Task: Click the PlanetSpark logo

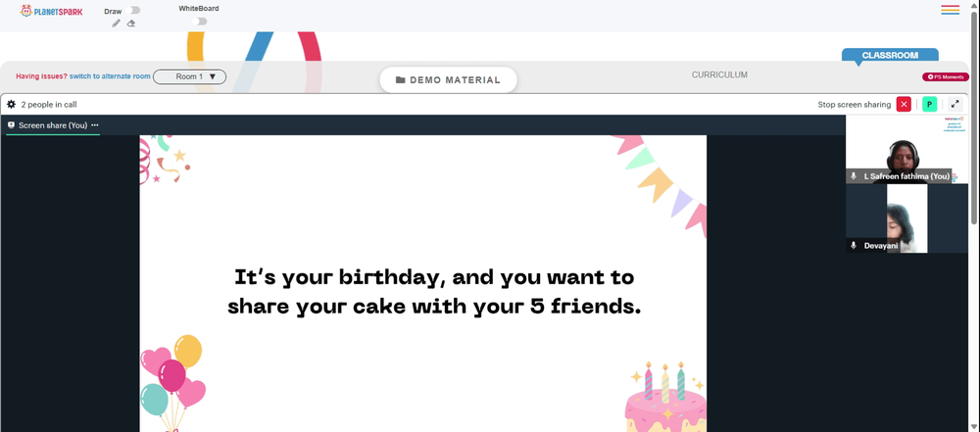Action: coord(51,11)
